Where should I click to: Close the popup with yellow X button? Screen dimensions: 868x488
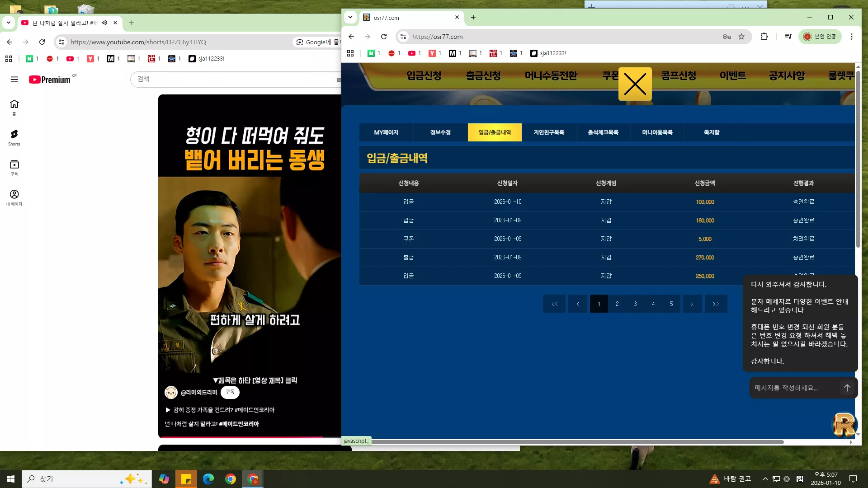click(635, 84)
